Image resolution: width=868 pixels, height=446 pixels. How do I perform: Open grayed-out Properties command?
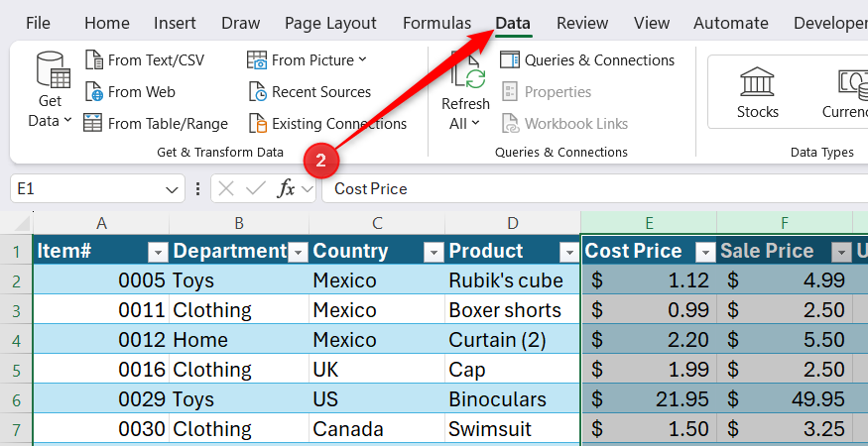(x=547, y=92)
